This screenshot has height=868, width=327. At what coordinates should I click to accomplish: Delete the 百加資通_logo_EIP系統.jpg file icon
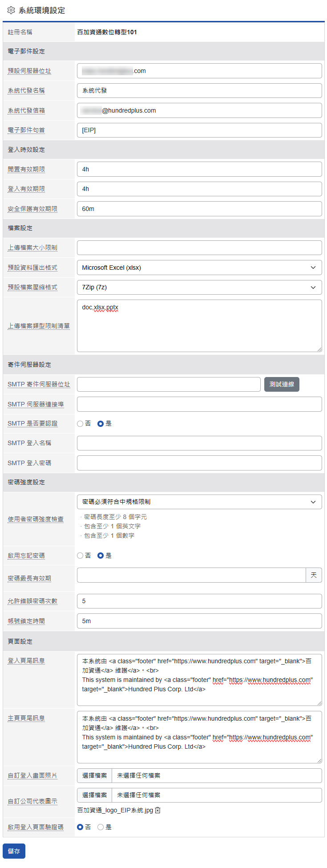coord(157,810)
